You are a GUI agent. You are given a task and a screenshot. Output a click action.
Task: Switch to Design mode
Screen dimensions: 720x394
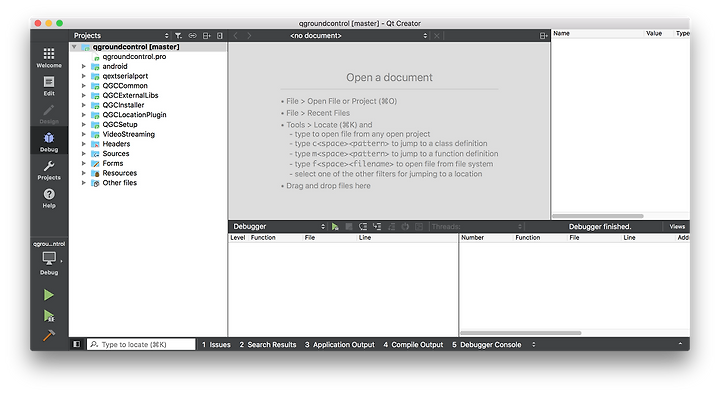coord(49,114)
